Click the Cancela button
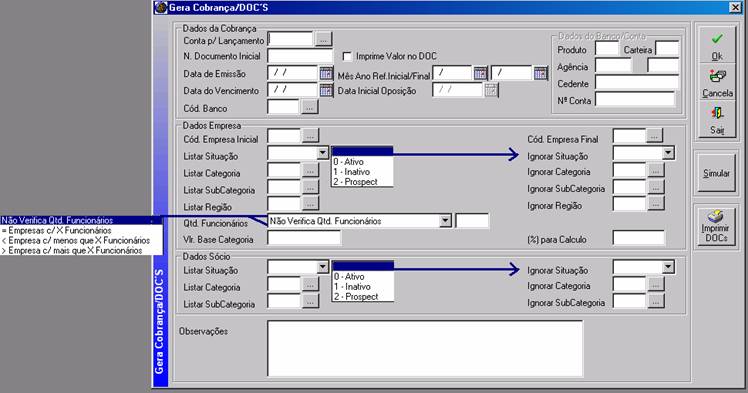The height and width of the screenshot is (393, 748). 717,82
